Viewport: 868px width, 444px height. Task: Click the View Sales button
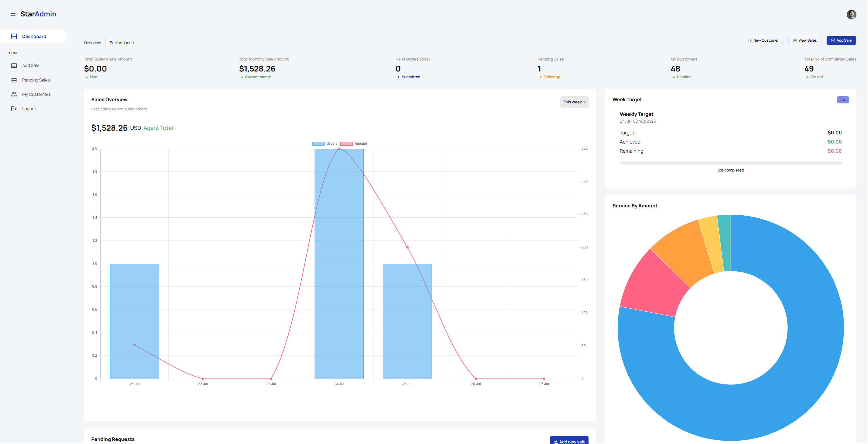point(805,40)
